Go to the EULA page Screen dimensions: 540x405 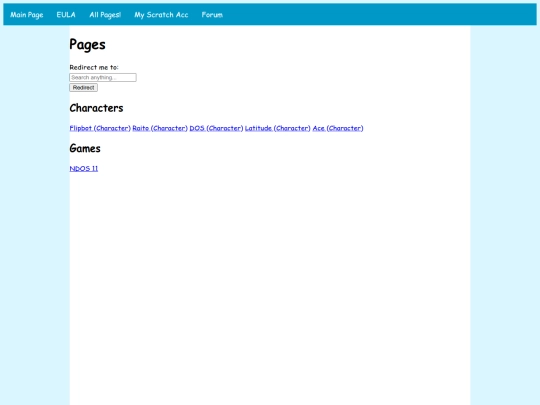pos(66,14)
